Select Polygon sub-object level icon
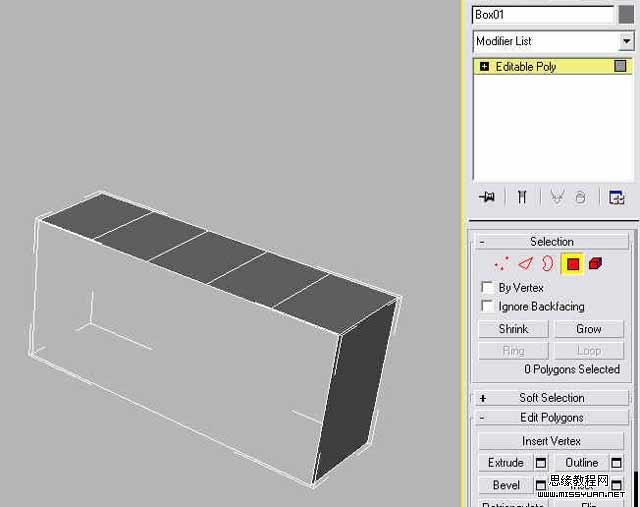 coord(573,264)
